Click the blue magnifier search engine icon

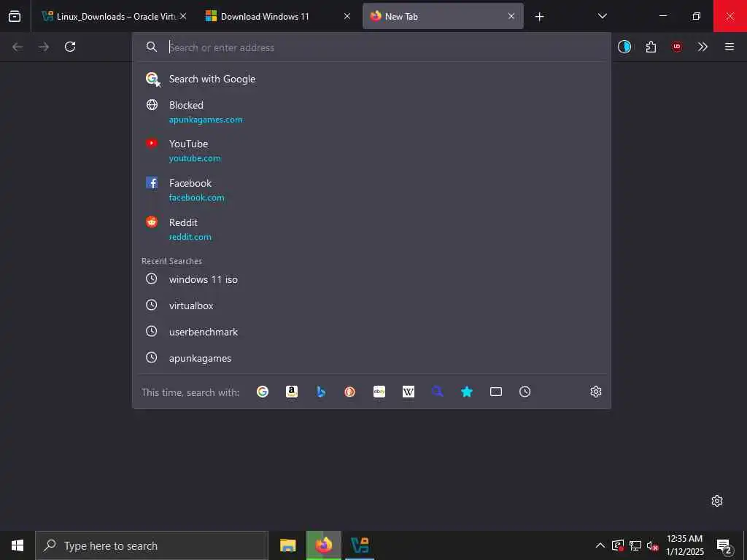tap(438, 392)
